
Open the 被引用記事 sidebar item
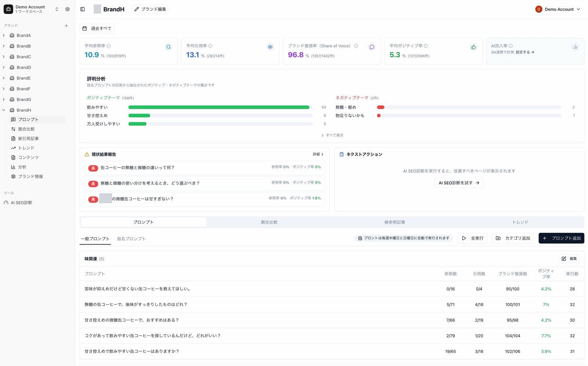click(37, 139)
